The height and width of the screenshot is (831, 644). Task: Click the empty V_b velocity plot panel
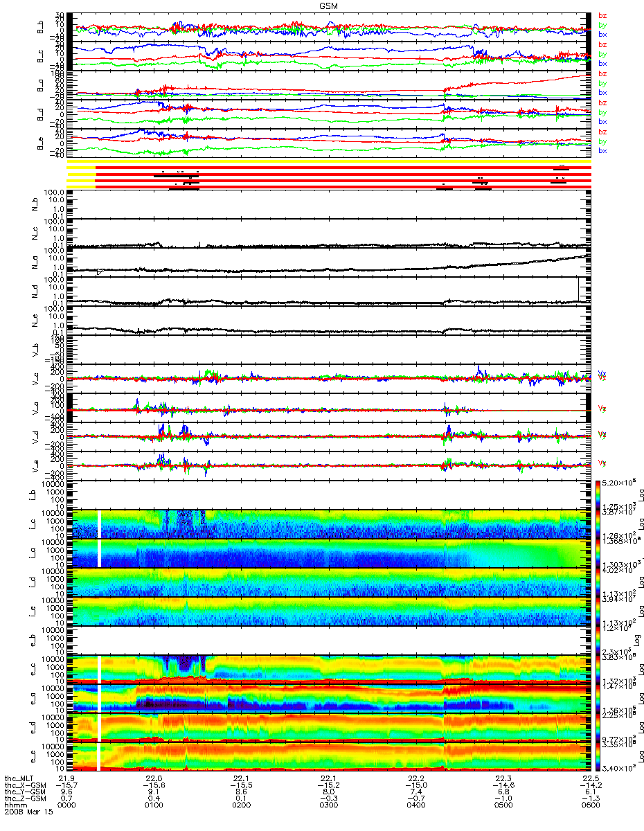(x=330, y=350)
